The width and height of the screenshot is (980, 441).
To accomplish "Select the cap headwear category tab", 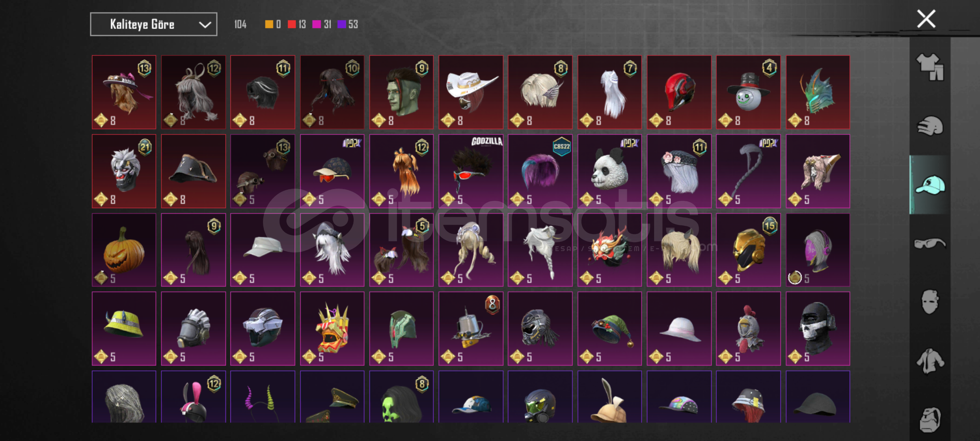I will [x=930, y=185].
